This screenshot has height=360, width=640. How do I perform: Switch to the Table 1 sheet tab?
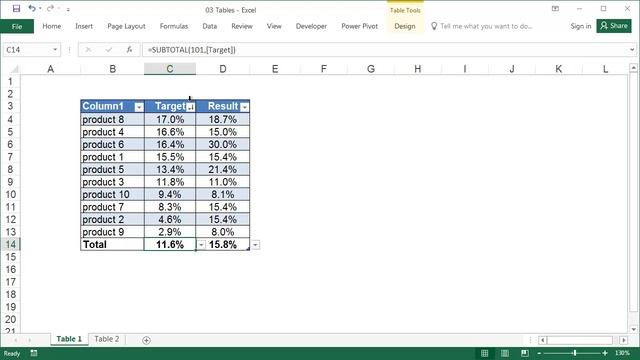pos(69,339)
